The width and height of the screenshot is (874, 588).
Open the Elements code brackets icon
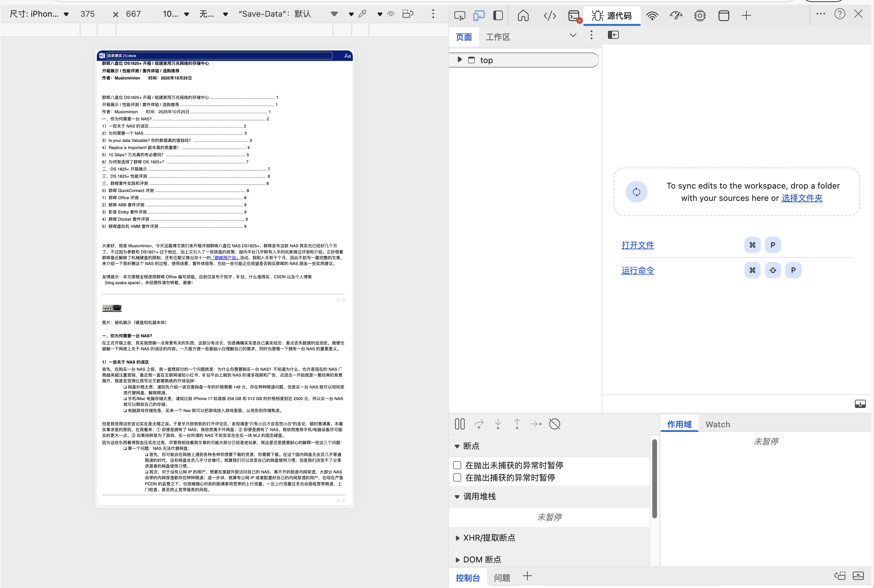pos(550,15)
